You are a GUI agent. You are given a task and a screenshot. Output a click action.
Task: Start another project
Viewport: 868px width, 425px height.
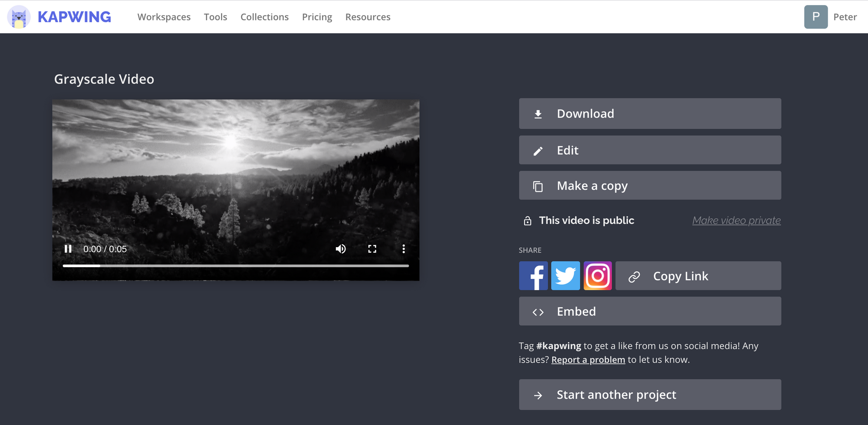650,395
